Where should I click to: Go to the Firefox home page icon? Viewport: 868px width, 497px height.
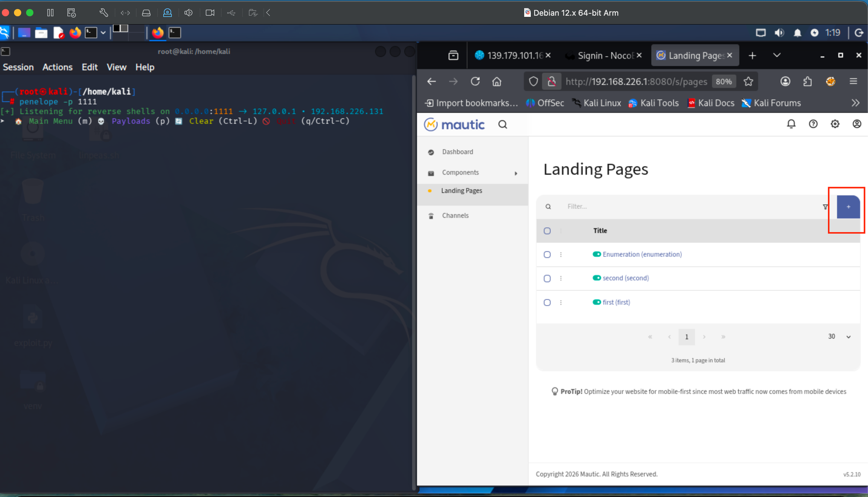(x=497, y=81)
